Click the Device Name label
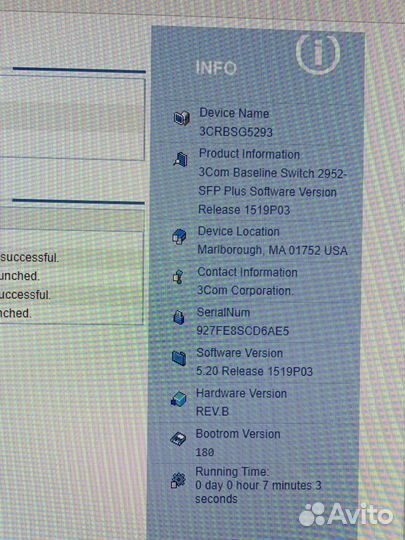The image size is (405, 540). pos(234,113)
